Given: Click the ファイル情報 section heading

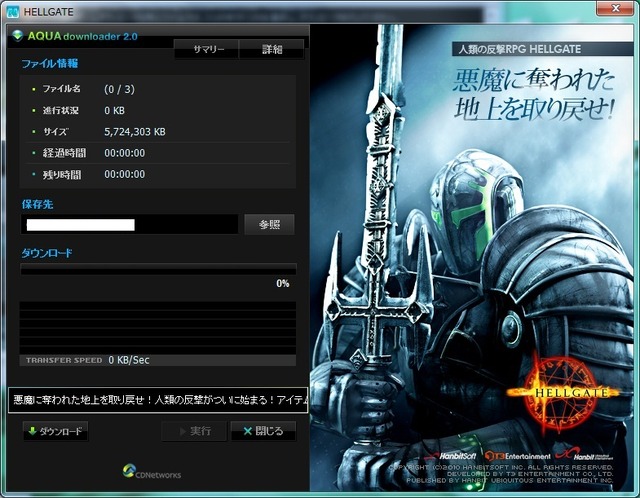Looking at the screenshot, I should [50, 64].
